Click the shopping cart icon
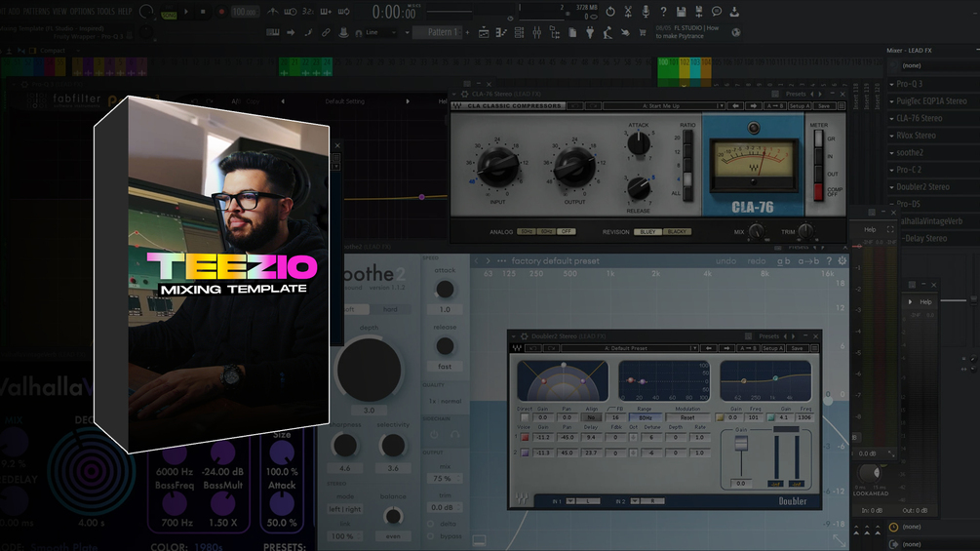Viewport: 980px width, 551px height. [x=642, y=32]
